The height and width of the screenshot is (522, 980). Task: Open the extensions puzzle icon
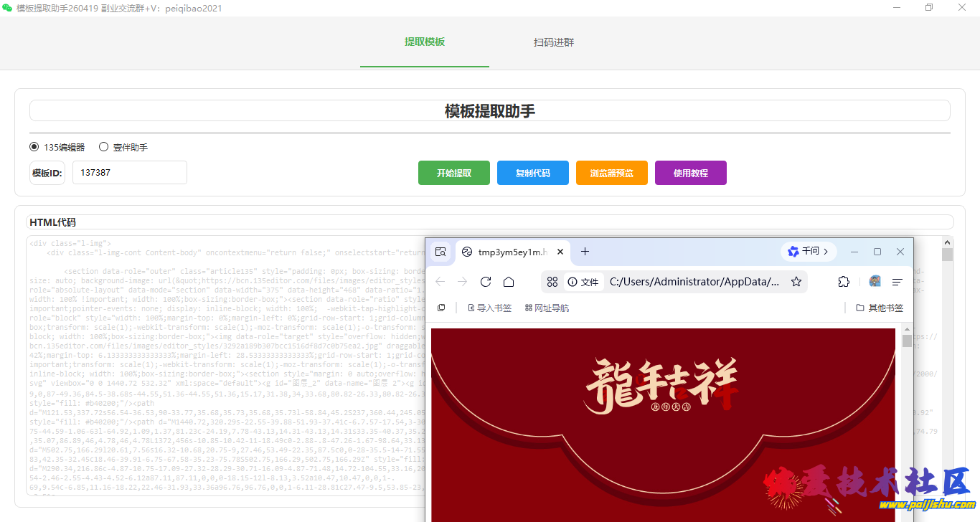pos(843,282)
